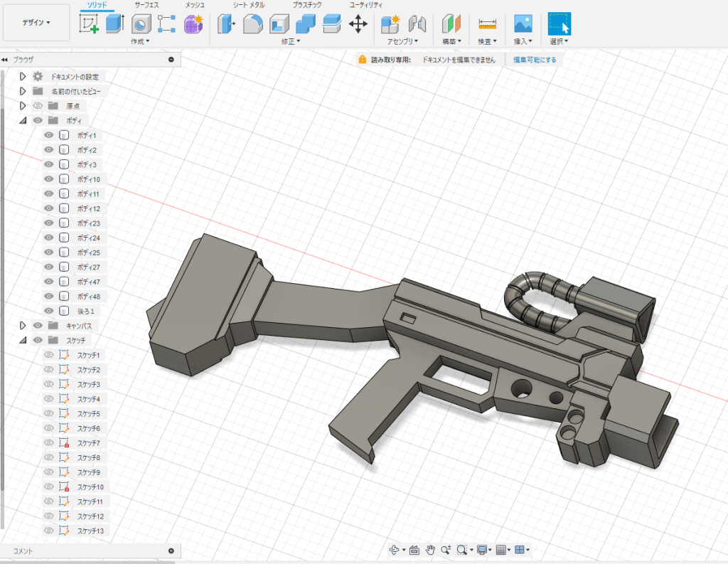This screenshot has height=564, width=728.
Task: Click the Look At icon in navigation bar
Action: pyautogui.click(x=414, y=550)
